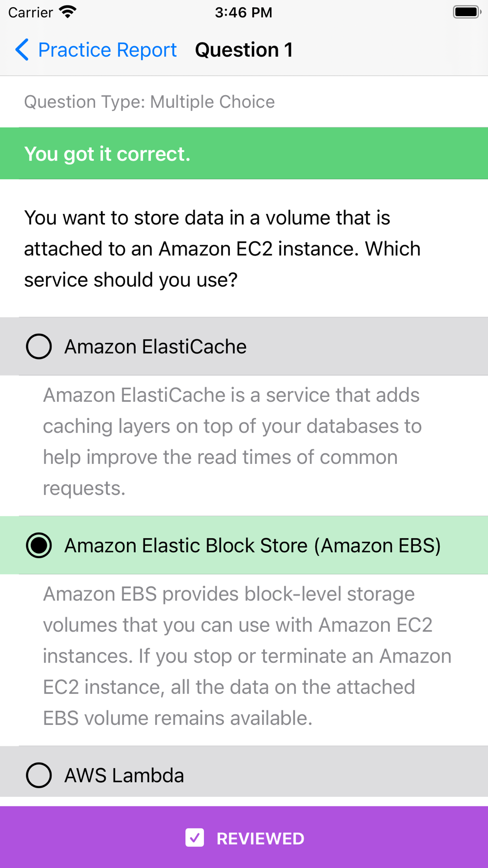Tap the Amazon EBS answer text
Screen dimensions: 488x868
252,545
